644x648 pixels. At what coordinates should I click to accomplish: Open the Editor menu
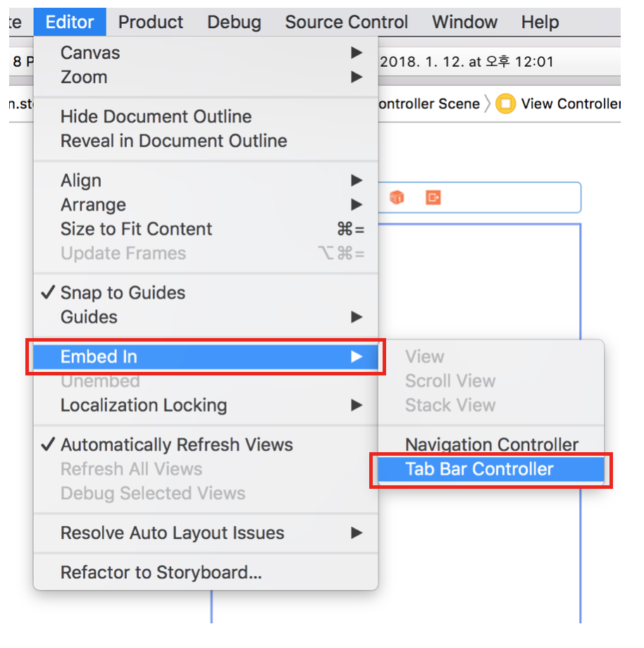pos(70,22)
